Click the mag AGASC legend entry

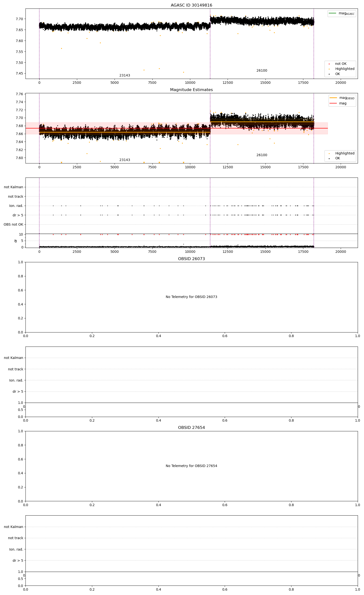pos(342,13)
